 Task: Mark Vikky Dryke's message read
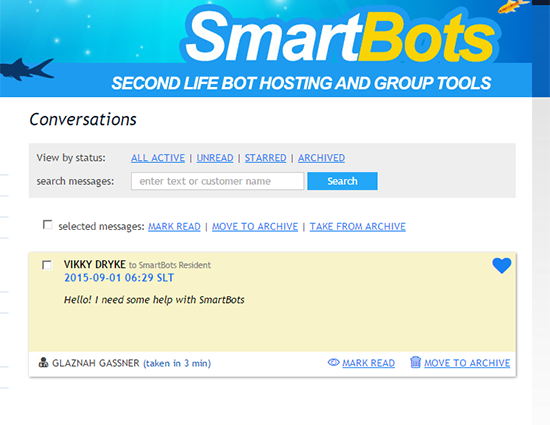368,363
